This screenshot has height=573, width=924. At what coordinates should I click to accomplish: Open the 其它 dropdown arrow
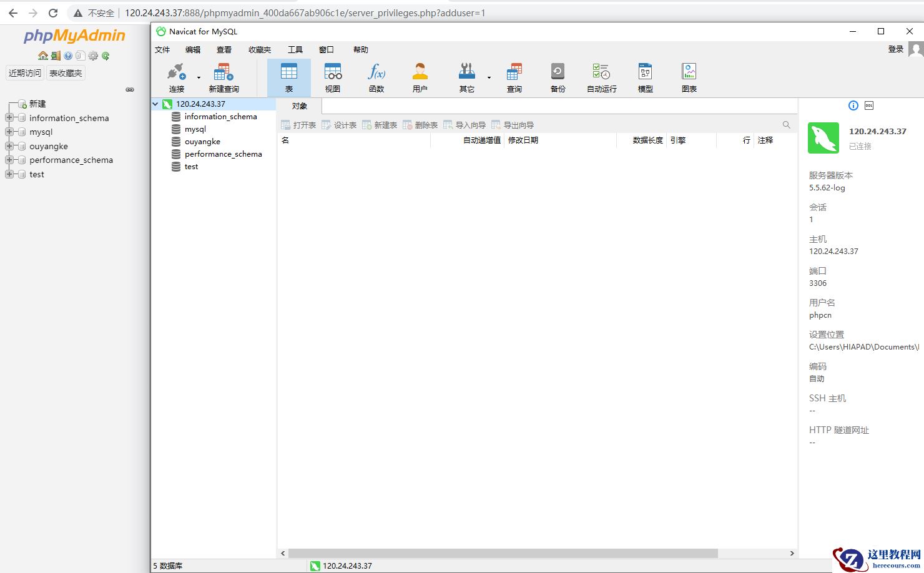pos(489,77)
